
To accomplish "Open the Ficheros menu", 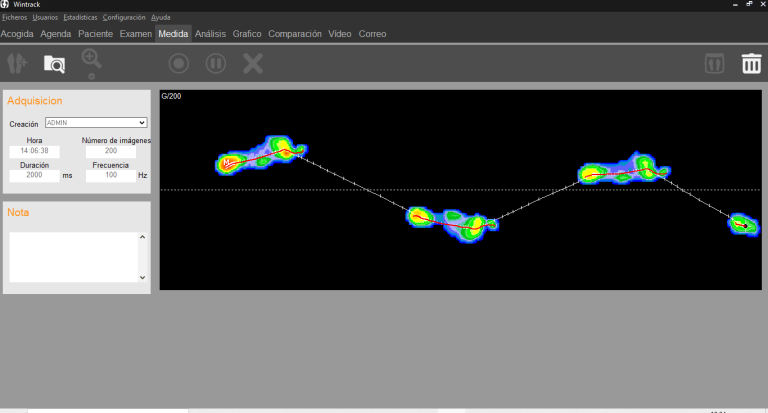I will pos(15,18).
